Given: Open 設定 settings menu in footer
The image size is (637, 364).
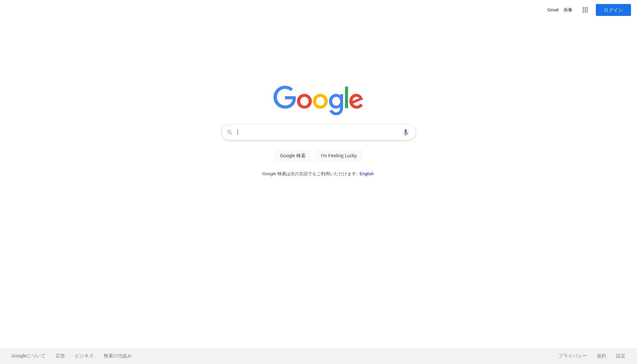Looking at the screenshot, I should 620,356.
